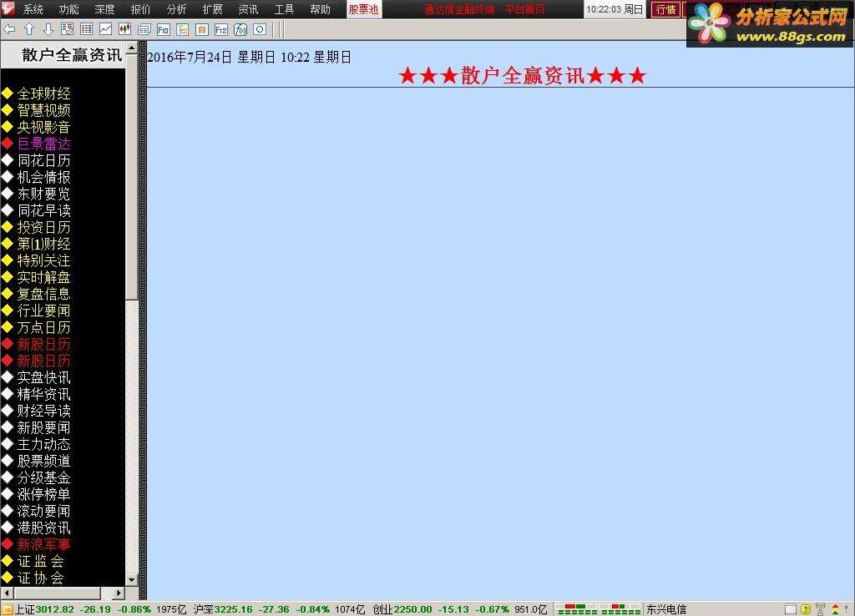This screenshot has height=616, width=855.
Task: Open the 平台首页 link
Action: tap(524, 9)
